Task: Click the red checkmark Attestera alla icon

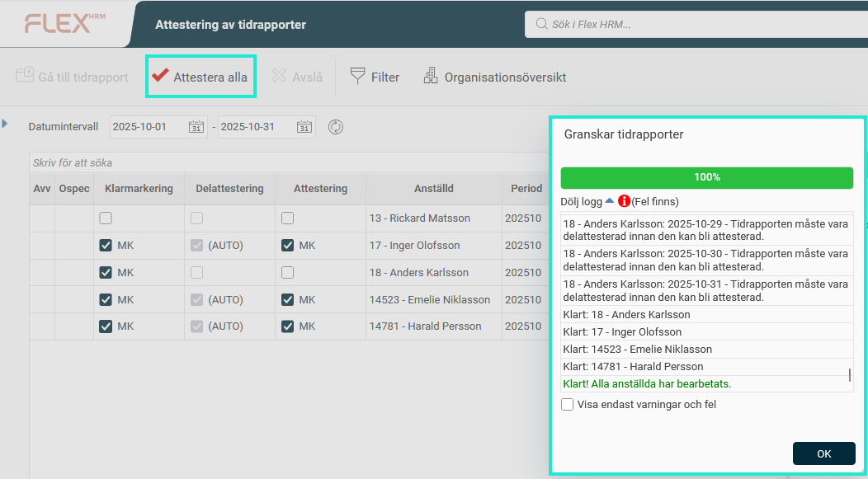Action: (x=160, y=77)
